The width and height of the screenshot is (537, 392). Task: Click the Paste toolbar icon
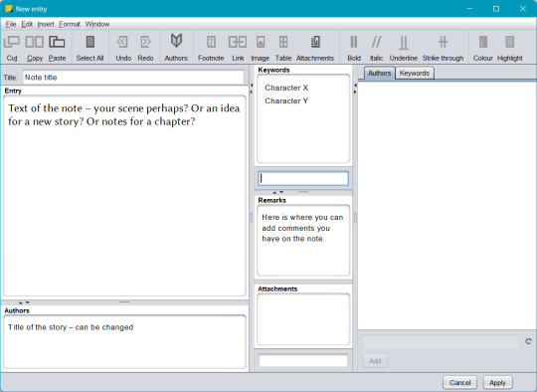[57, 48]
